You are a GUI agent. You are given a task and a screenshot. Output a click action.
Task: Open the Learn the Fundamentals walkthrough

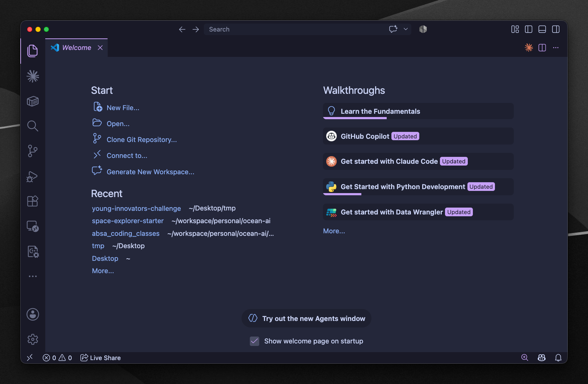tap(418, 111)
